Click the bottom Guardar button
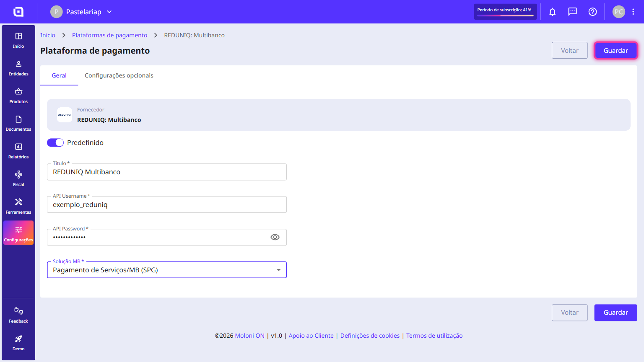Image resolution: width=644 pixels, height=362 pixels. 616,313
